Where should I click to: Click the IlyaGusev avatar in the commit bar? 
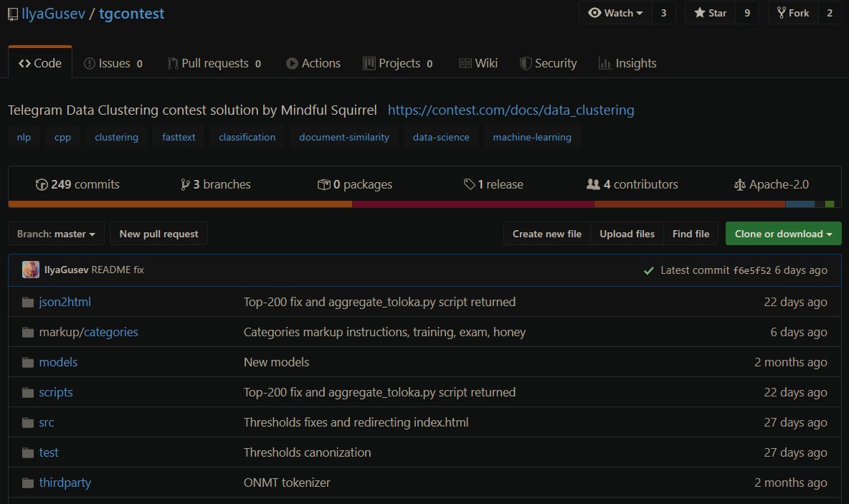click(31, 270)
